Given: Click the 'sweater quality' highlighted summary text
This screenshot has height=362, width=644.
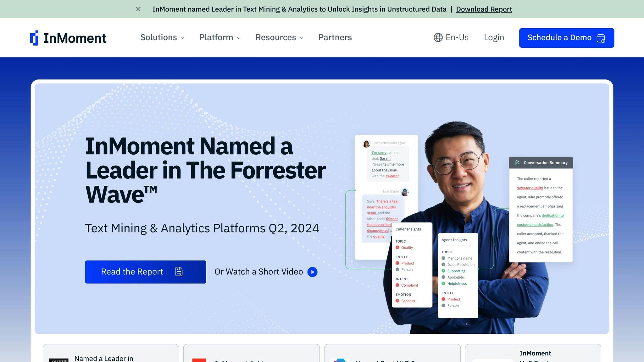Looking at the screenshot, I should [530, 188].
